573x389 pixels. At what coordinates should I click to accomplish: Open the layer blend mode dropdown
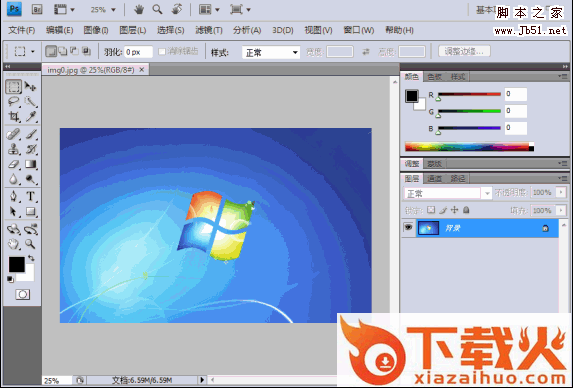pos(448,193)
